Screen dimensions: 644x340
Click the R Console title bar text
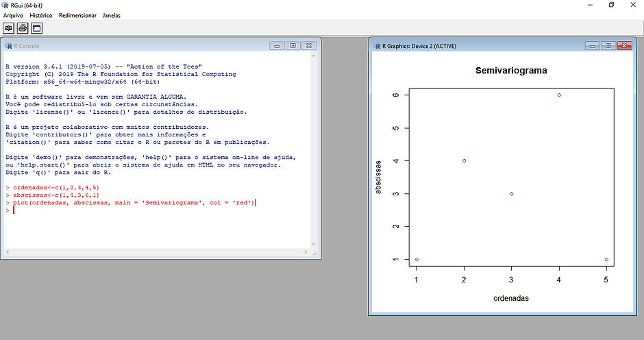pyautogui.click(x=27, y=46)
